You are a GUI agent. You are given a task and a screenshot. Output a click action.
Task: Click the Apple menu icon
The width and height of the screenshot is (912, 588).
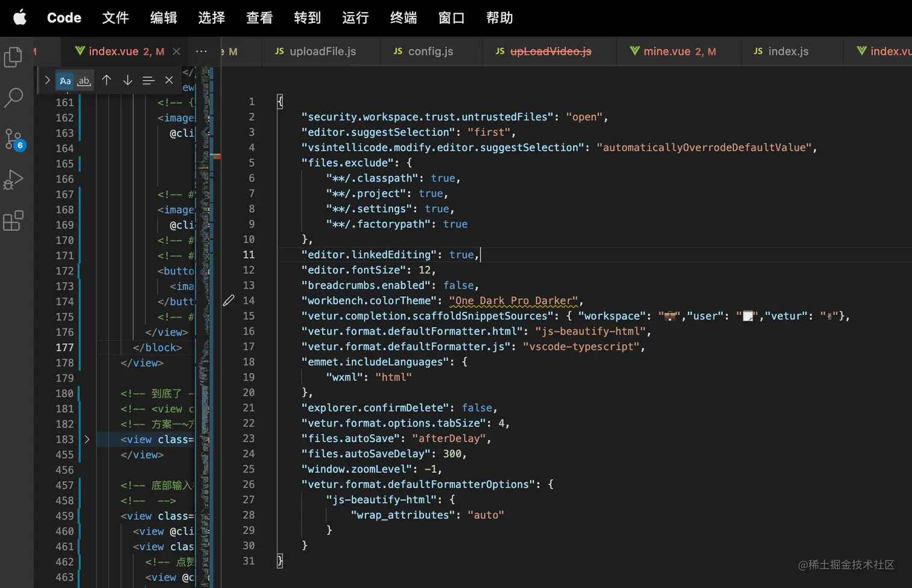[20, 17]
